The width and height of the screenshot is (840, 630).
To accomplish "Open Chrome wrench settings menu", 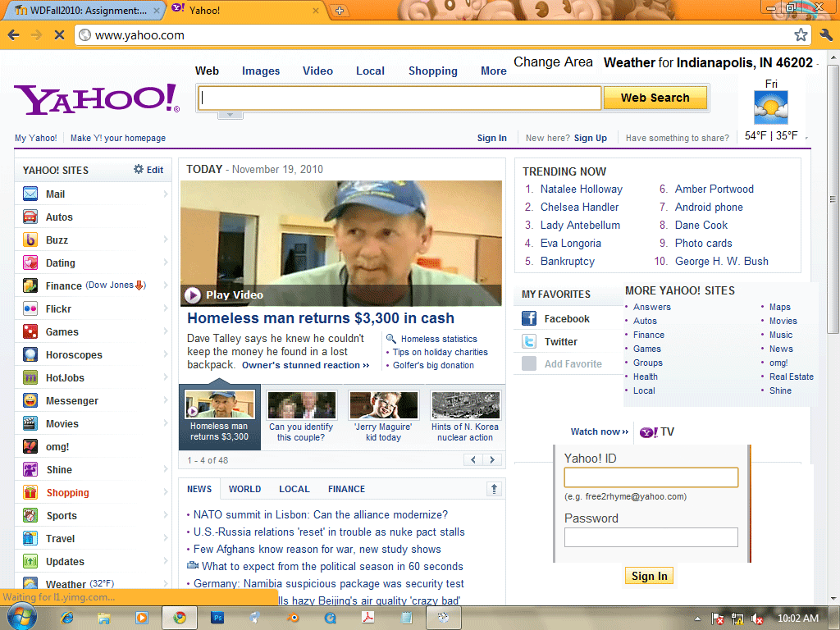I will (x=826, y=35).
